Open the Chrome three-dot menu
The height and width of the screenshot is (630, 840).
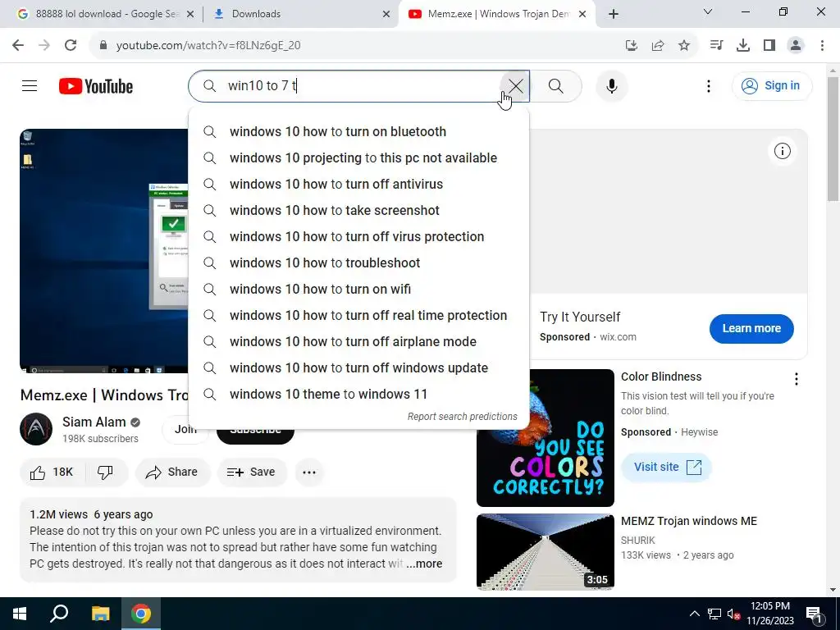822,45
